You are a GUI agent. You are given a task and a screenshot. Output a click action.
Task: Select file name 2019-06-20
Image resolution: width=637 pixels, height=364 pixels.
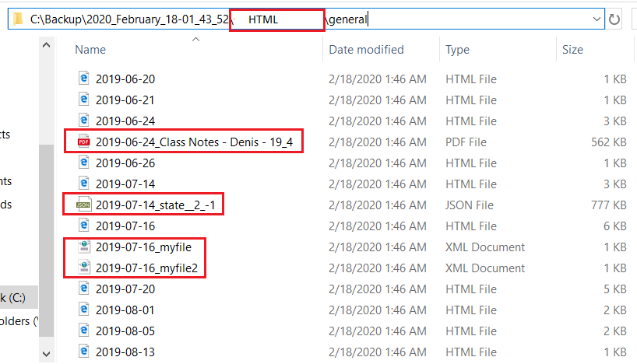(x=125, y=79)
